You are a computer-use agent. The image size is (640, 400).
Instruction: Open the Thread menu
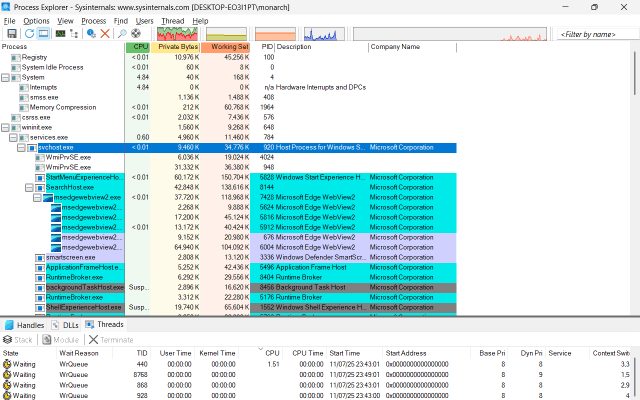pyautogui.click(x=173, y=21)
